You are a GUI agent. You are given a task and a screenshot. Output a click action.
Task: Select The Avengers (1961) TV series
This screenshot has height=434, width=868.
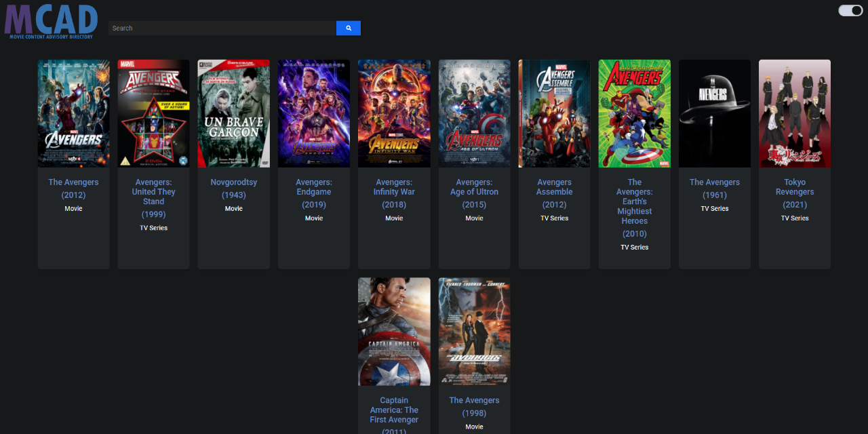tap(714, 188)
